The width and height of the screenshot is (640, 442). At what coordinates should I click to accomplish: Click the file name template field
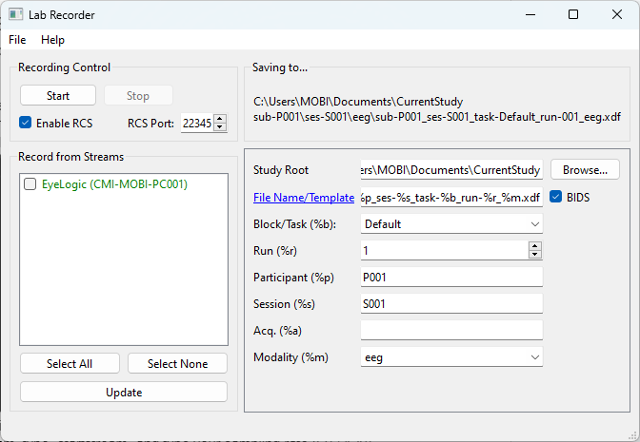(x=451, y=197)
